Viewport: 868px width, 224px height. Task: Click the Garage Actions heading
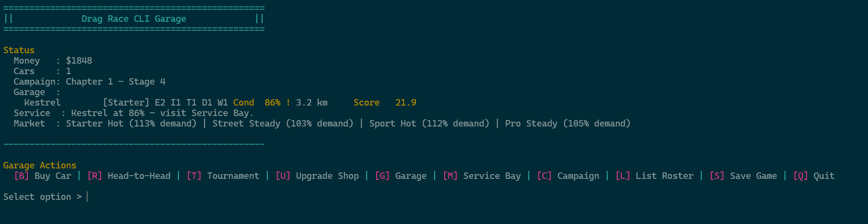pyautogui.click(x=40, y=166)
